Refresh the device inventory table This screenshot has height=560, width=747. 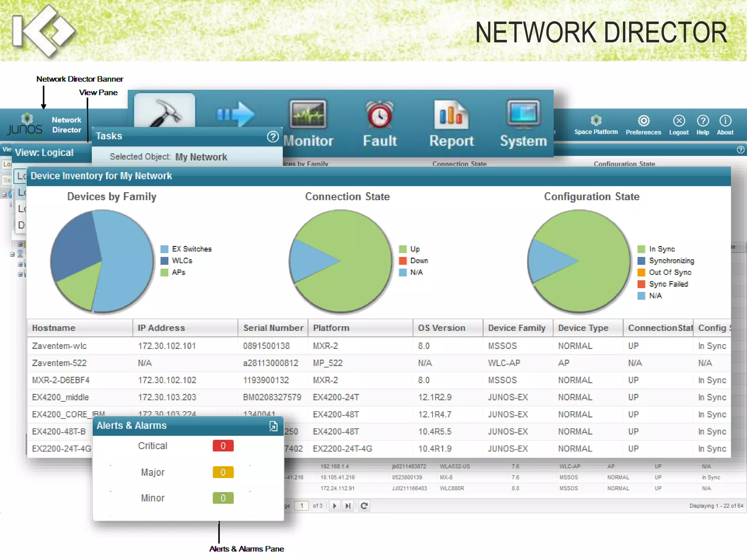(x=364, y=506)
